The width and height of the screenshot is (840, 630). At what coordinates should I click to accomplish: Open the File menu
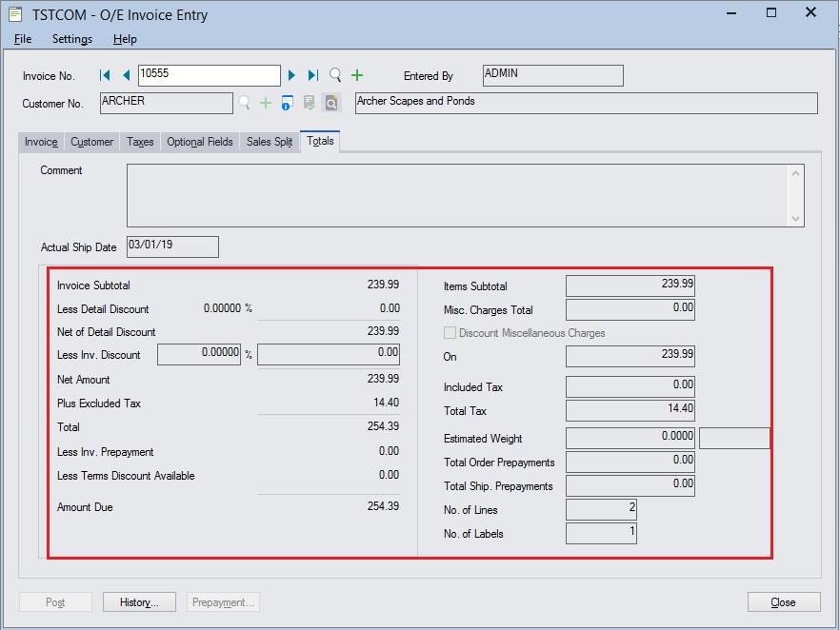click(23, 39)
